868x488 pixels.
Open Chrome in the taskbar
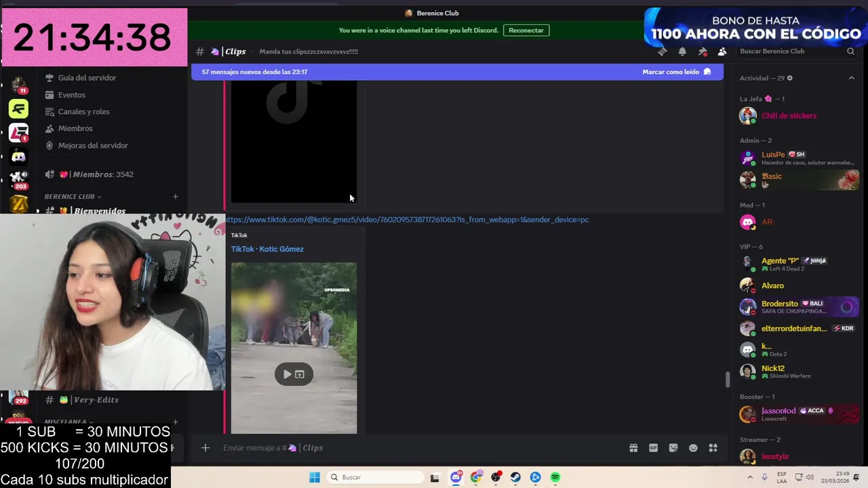[476, 477]
